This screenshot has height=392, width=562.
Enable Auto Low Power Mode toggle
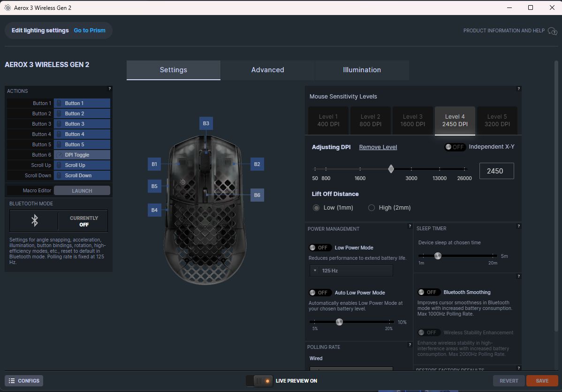point(319,293)
